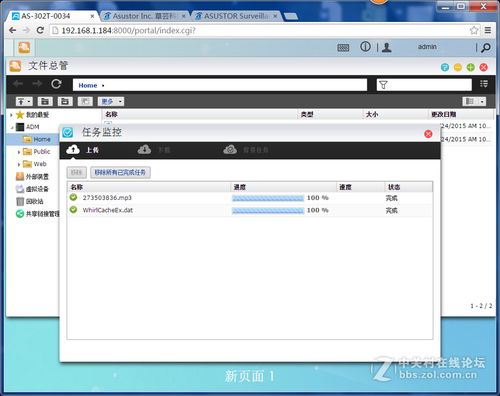Click the file manager forward arrow
This screenshot has height=396, width=500.
37,84
